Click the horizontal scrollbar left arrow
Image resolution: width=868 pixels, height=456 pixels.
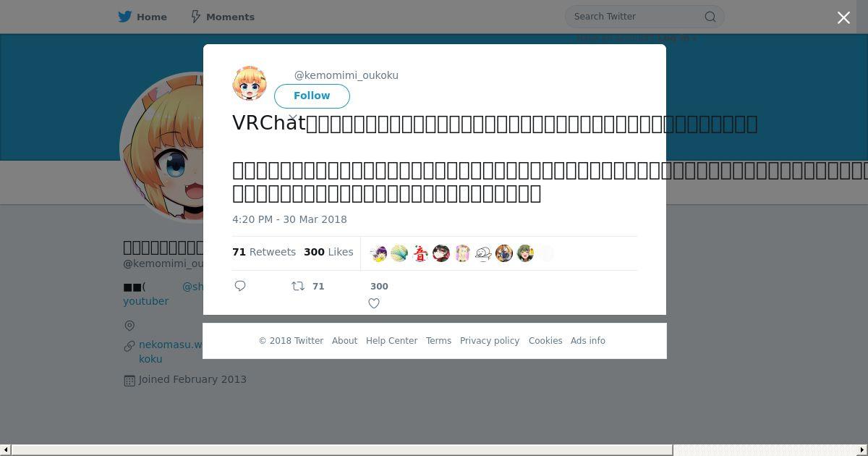pyautogui.click(x=5, y=450)
